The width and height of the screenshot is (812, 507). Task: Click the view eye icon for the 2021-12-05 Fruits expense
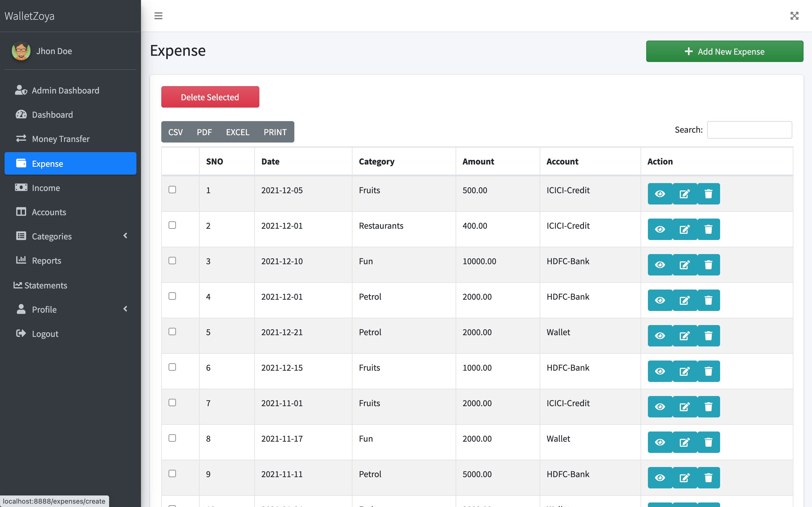[660, 194]
